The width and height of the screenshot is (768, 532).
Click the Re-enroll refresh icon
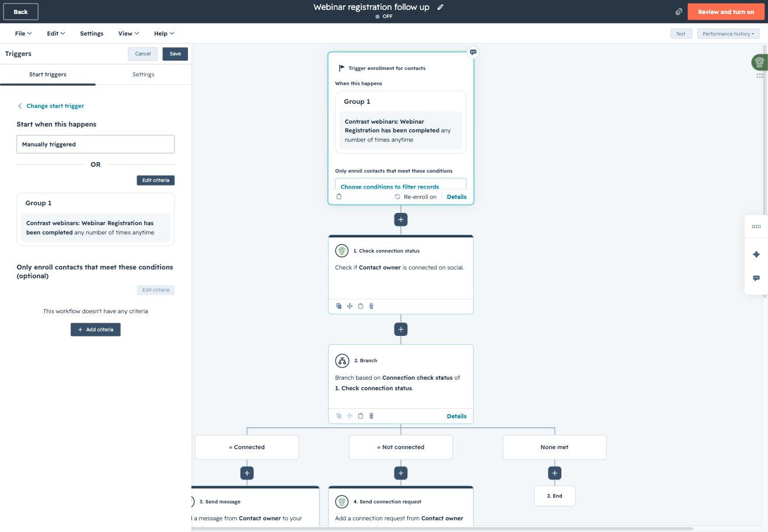click(x=397, y=197)
